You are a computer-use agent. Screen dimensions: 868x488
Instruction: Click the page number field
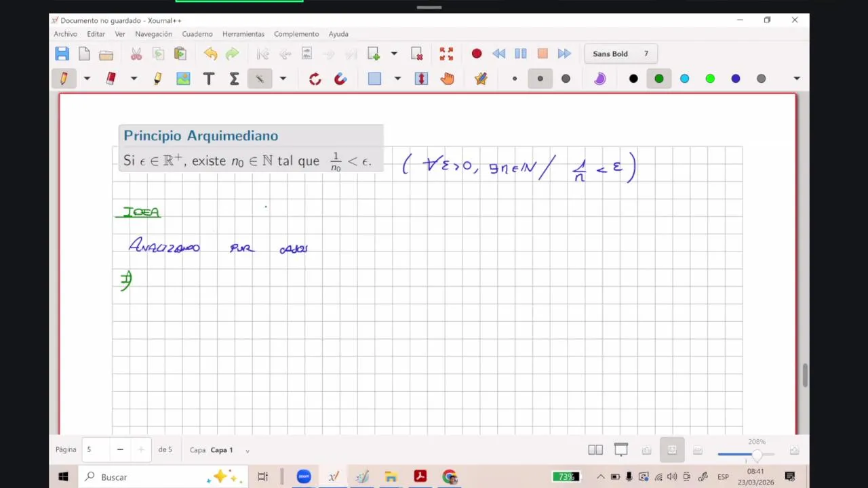[96, 449]
